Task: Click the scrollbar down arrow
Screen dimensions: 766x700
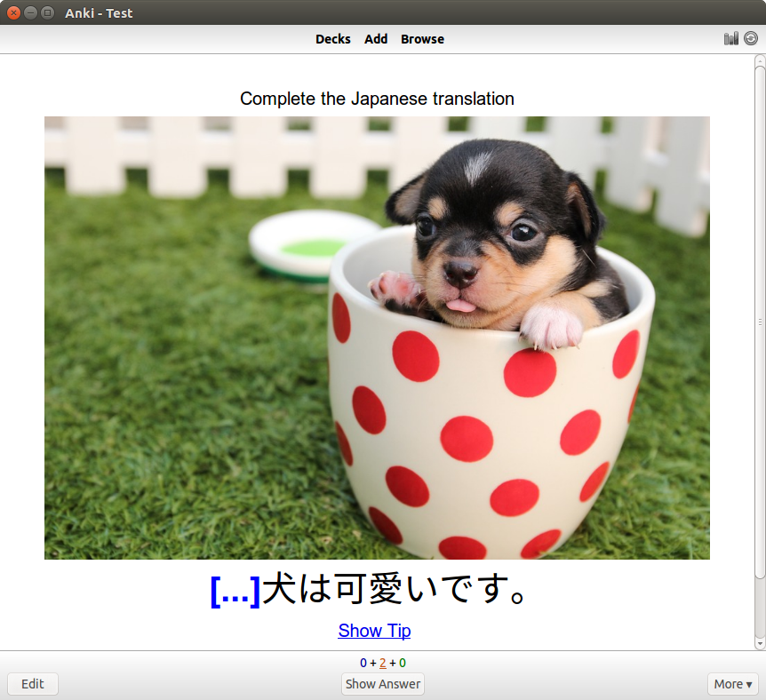Action: click(760, 644)
